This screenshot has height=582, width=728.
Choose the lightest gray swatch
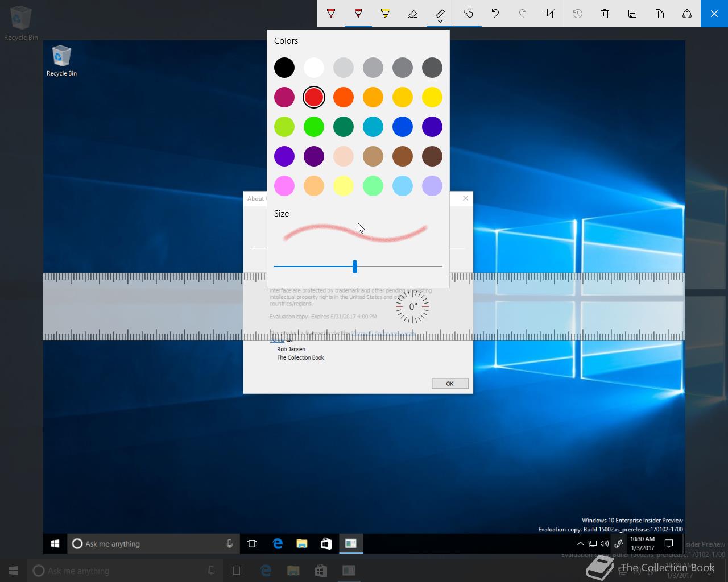(x=344, y=68)
